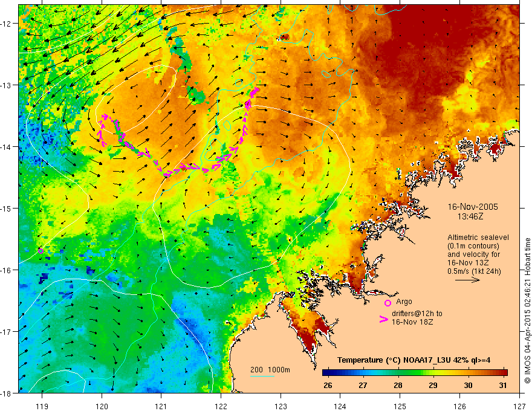Click the latitude axis label -12

(x=6, y=24)
